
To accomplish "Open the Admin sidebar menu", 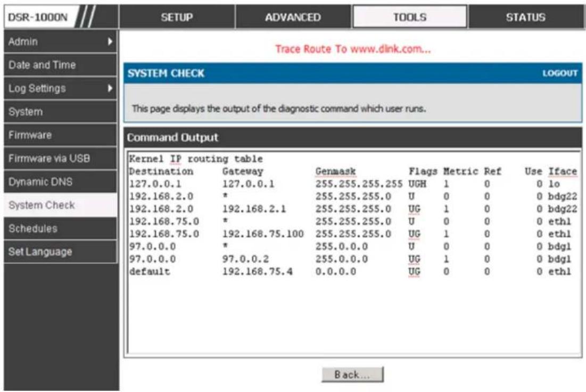I will [61, 41].
